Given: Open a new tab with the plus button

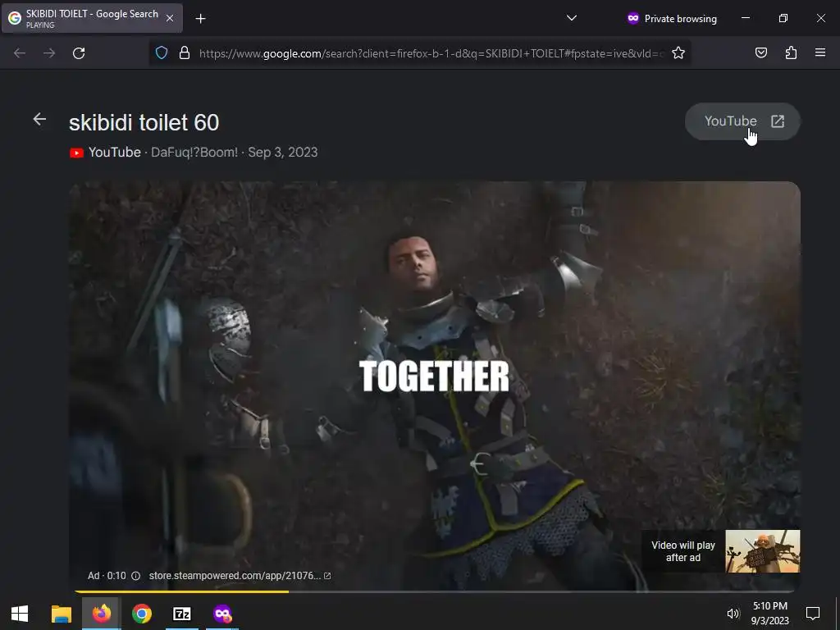Looking at the screenshot, I should click(x=200, y=19).
